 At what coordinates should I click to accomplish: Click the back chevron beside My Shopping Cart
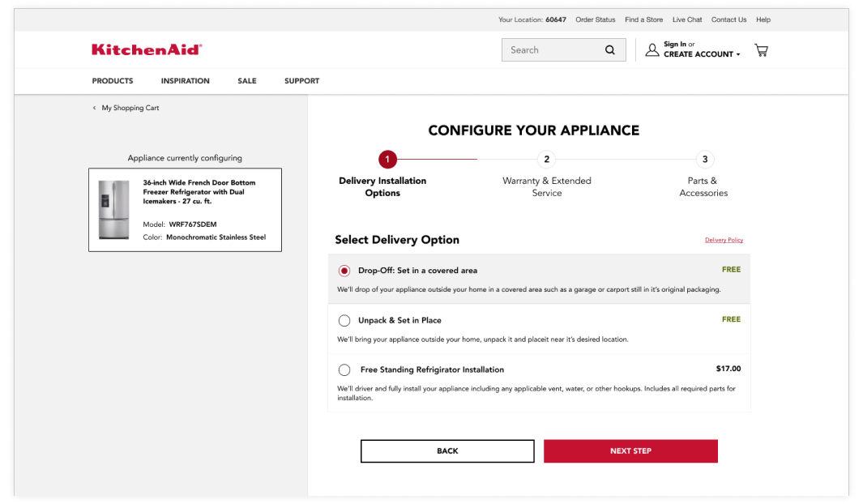(x=94, y=108)
